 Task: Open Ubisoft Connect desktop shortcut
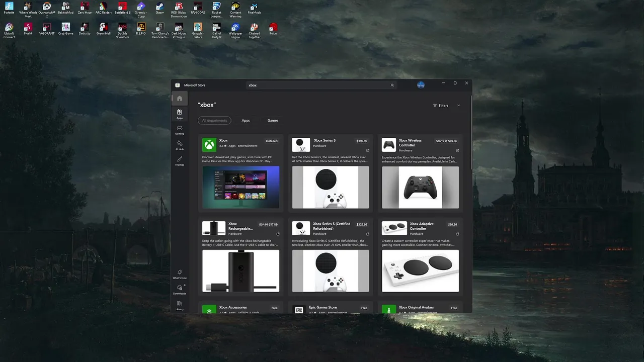click(x=9, y=31)
